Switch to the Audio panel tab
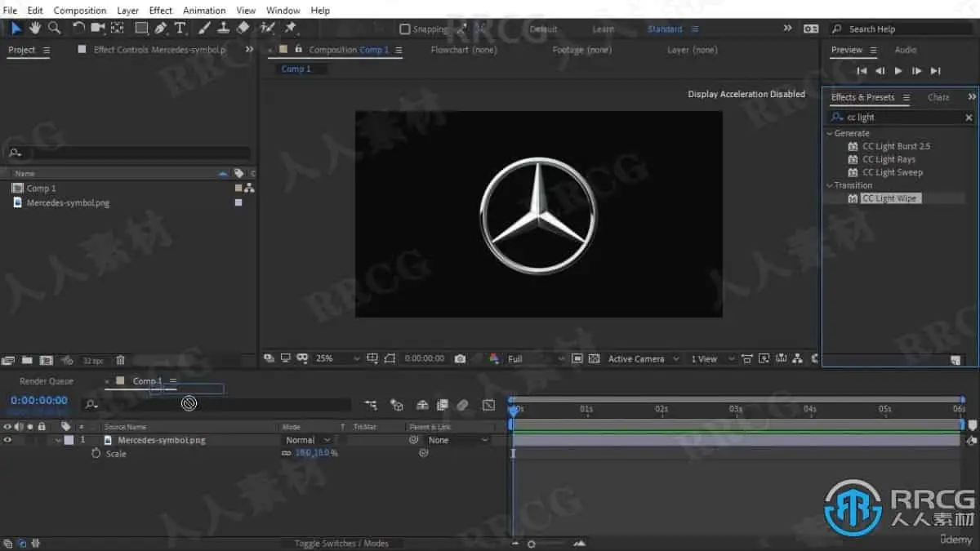Screen dimensions: 980x551 click(x=906, y=50)
